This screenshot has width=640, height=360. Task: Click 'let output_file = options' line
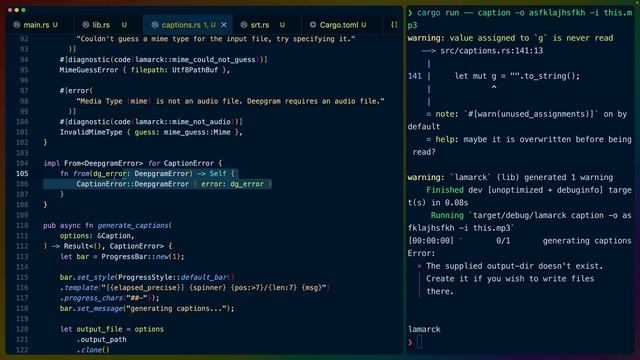[112, 329]
